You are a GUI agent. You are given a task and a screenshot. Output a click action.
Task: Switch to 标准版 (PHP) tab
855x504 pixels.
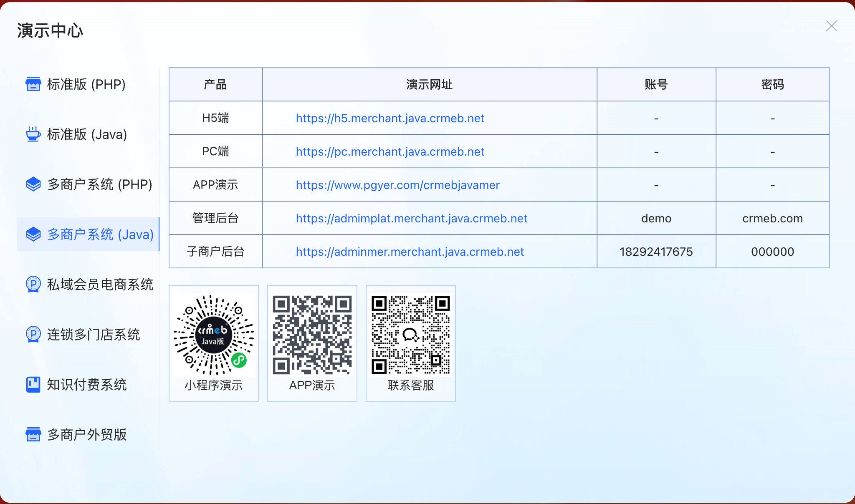pyautogui.click(x=88, y=84)
